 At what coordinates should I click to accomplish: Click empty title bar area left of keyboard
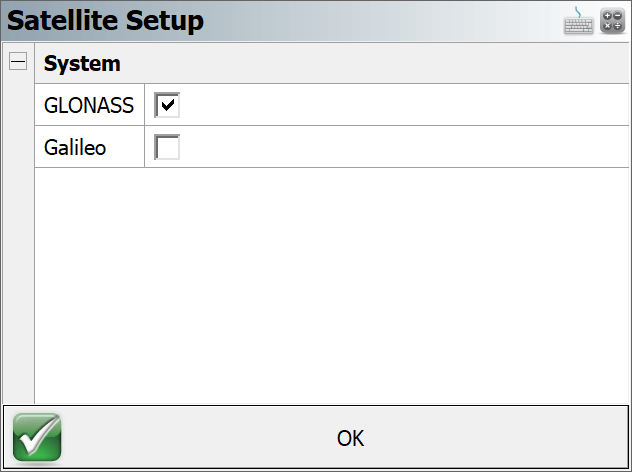[383, 21]
